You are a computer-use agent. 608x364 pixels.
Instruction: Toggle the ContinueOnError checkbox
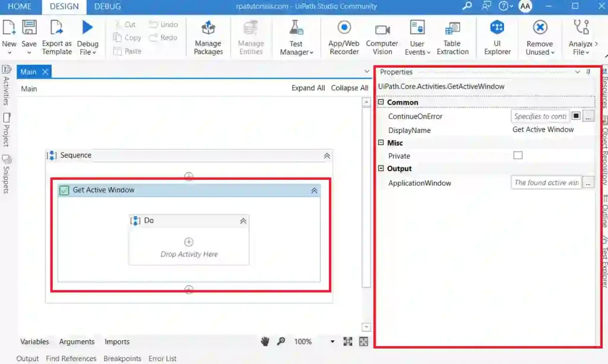576,116
